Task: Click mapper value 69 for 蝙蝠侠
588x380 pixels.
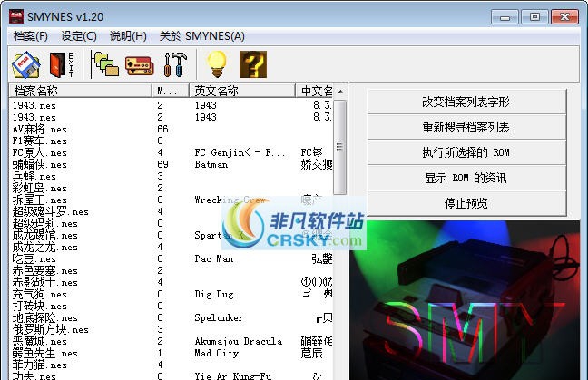Action: [x=162, y=164]
